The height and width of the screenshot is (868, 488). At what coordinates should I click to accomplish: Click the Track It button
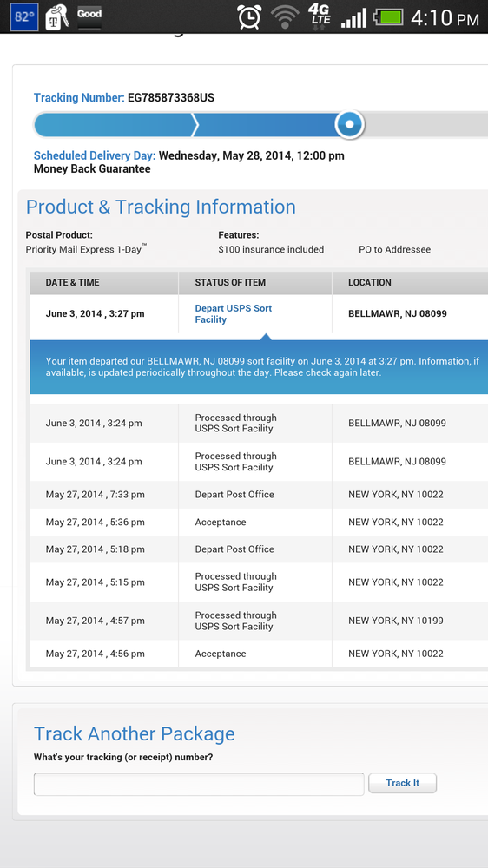click(402, 783)
